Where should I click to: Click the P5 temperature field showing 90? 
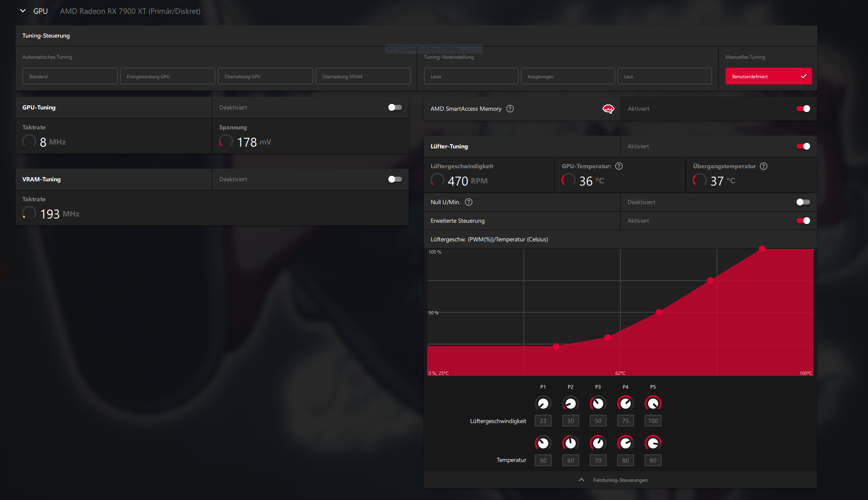[653, 460]
